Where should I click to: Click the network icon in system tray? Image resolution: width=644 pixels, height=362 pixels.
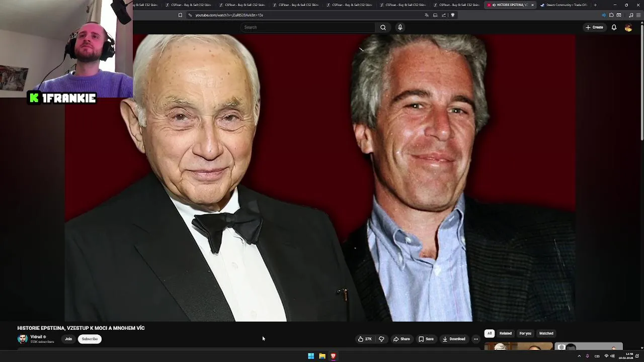click(x=606, y=356)
